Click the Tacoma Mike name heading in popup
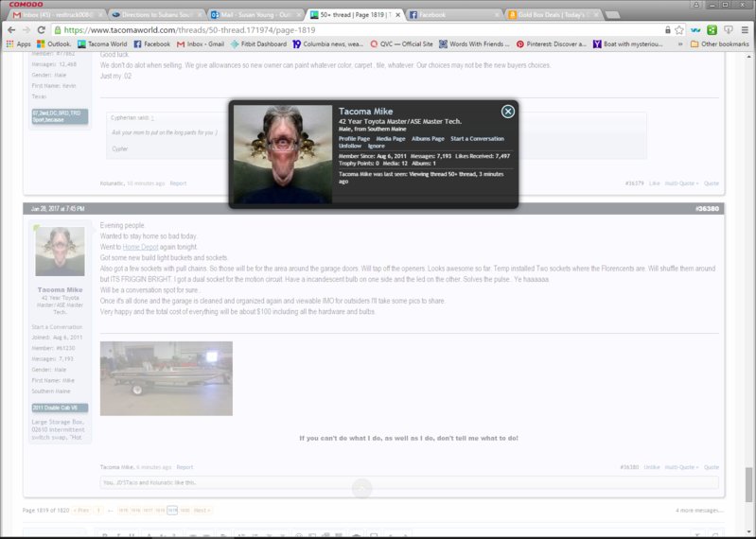Screen dimensions: 756x539 [365, 112]
